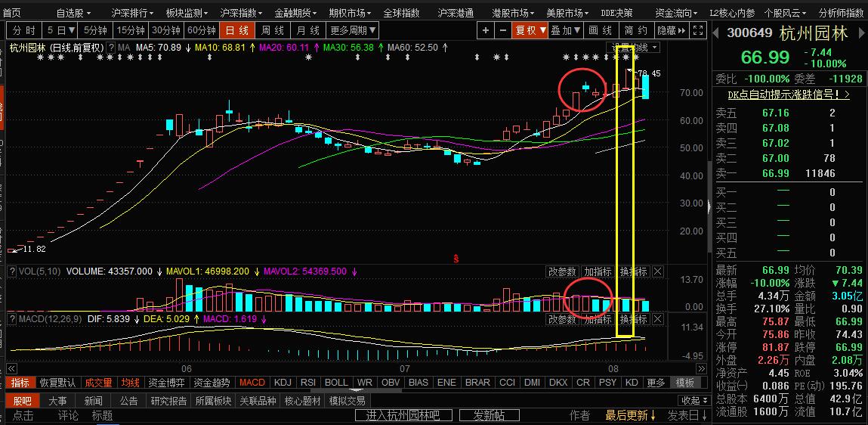This screenshot has width=868, height=425.
Task: Click the 发新帖 button
Action: (490, 416)
